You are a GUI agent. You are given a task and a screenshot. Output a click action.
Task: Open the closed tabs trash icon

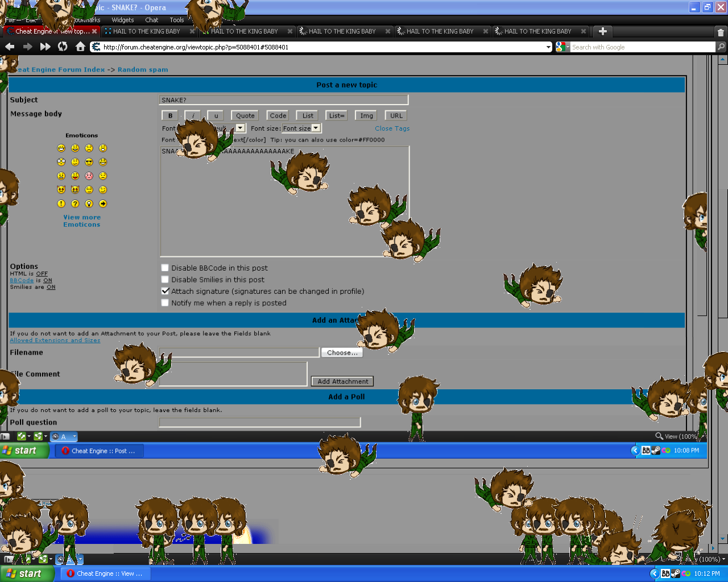(x=720, y=32)
